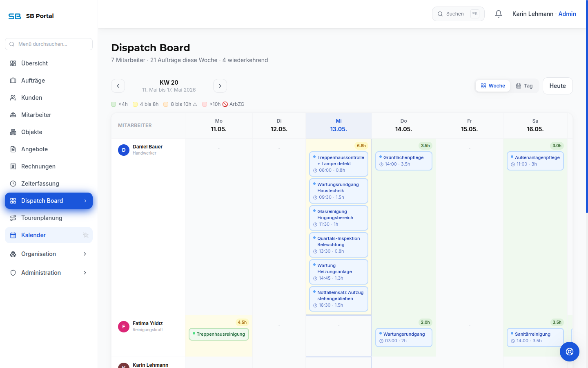
Task: Go to next week
Action: (220, 86)
